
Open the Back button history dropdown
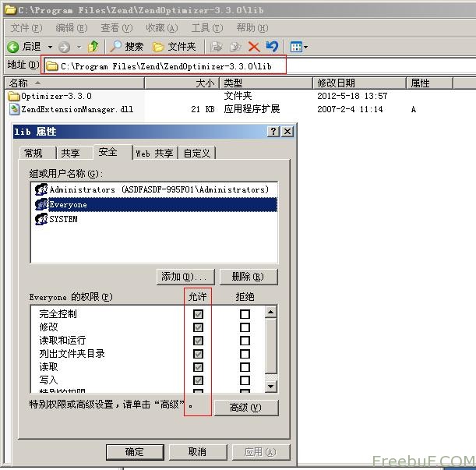tap(50, 47)
